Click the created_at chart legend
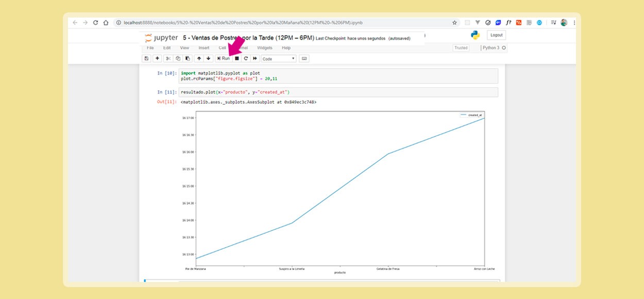The width and height of the screenshot is (644, 299). coord(471,115)
